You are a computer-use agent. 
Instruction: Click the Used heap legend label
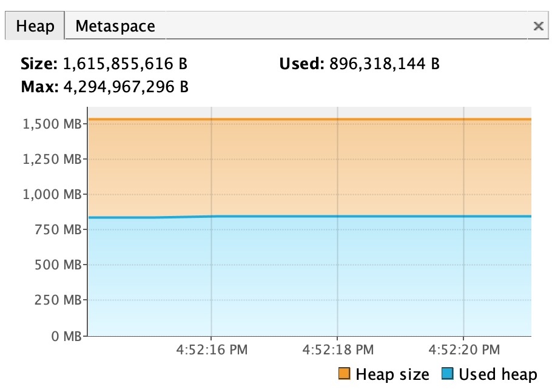(x=497, y=374)
